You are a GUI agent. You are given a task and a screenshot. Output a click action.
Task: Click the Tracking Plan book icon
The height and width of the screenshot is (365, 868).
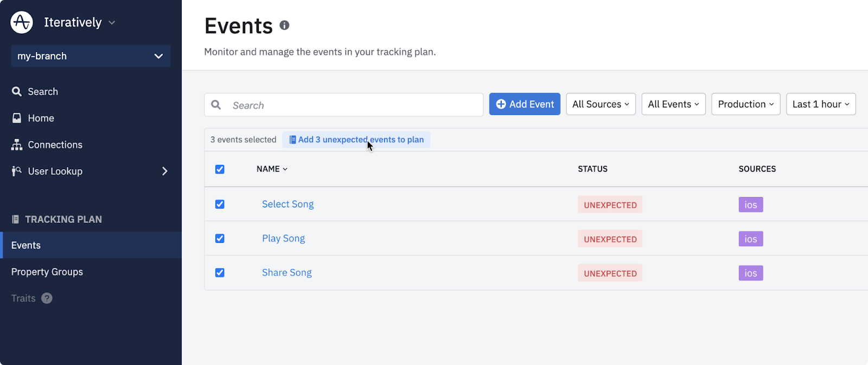(15, 219)
